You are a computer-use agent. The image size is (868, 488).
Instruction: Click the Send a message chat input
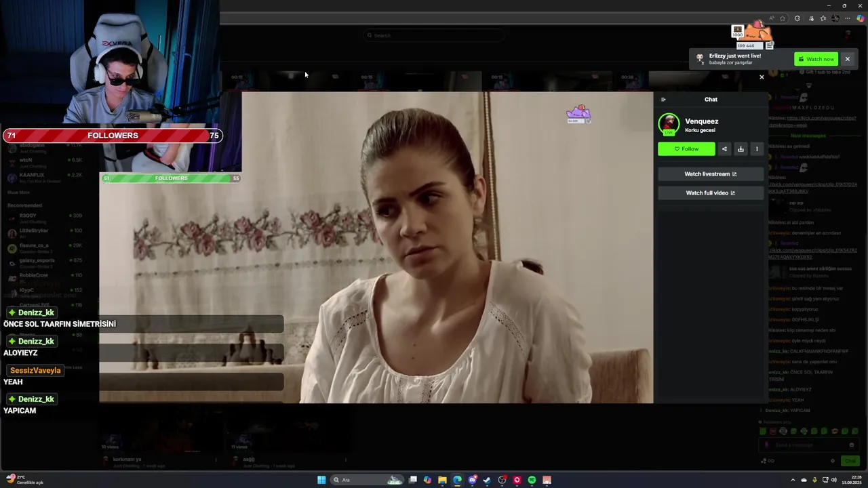(808, 445)
